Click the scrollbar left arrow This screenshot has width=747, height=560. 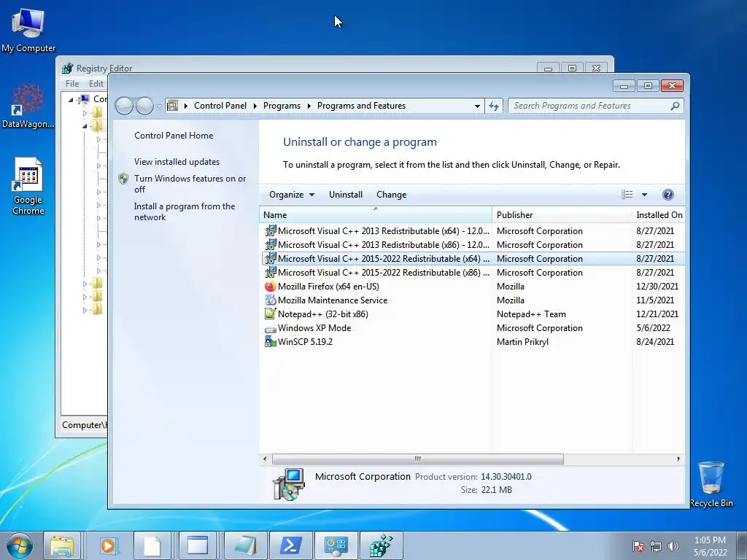click(x=265, y=459)
